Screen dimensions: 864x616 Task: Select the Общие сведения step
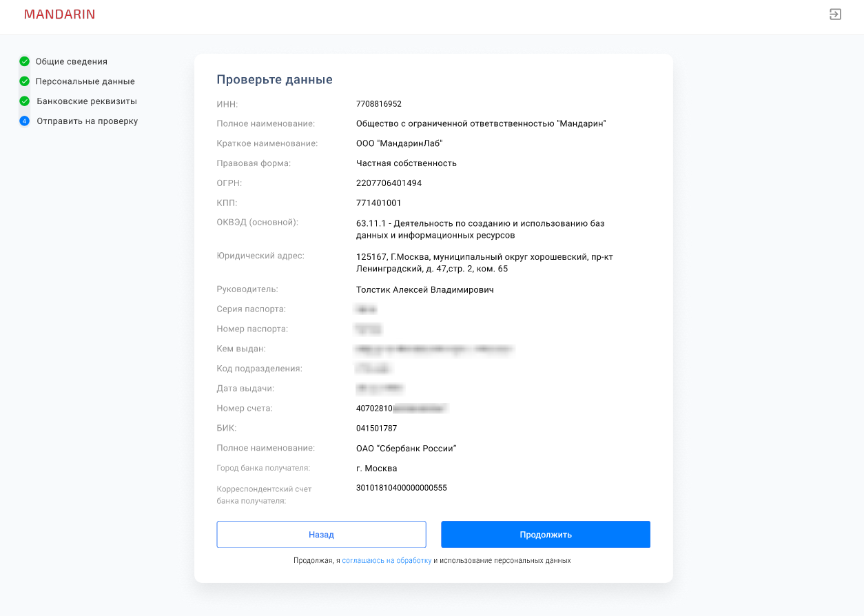click(72, 61)
